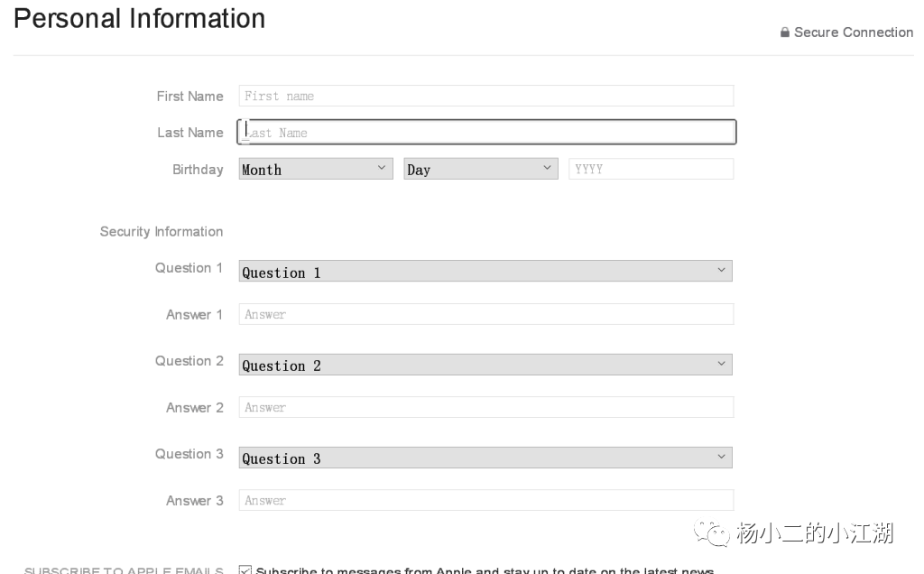Click the Question 1 field label

pyautogui.click(x=189, y=268)
